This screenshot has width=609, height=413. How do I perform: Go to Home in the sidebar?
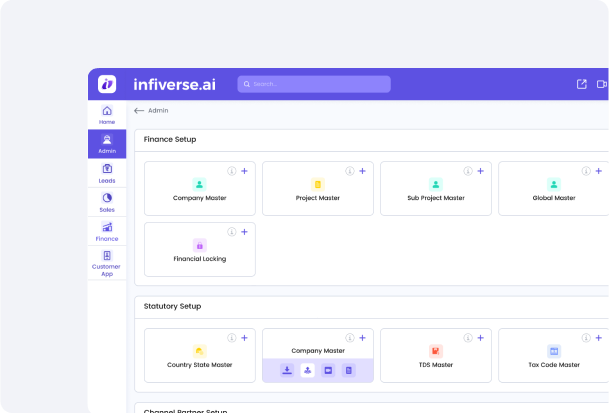coord(107,115)
